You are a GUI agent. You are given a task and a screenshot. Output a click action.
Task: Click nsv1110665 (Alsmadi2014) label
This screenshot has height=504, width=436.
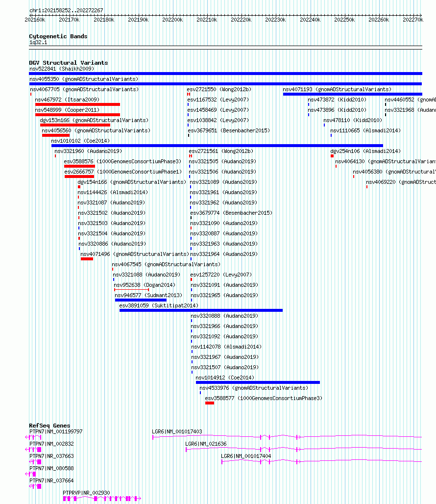point(365,130)
